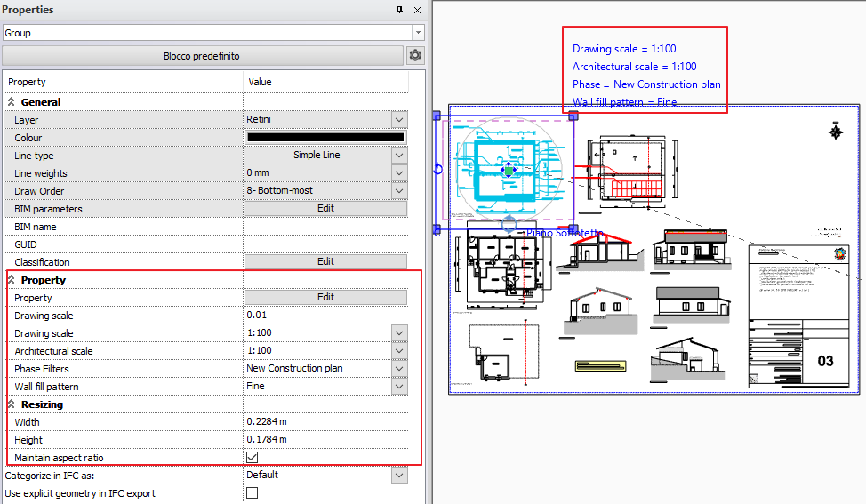Toggle Maintain aspect ratio checkbox
Image resolution: width=866 pixels, height=504 pixels.
point(252,458)
